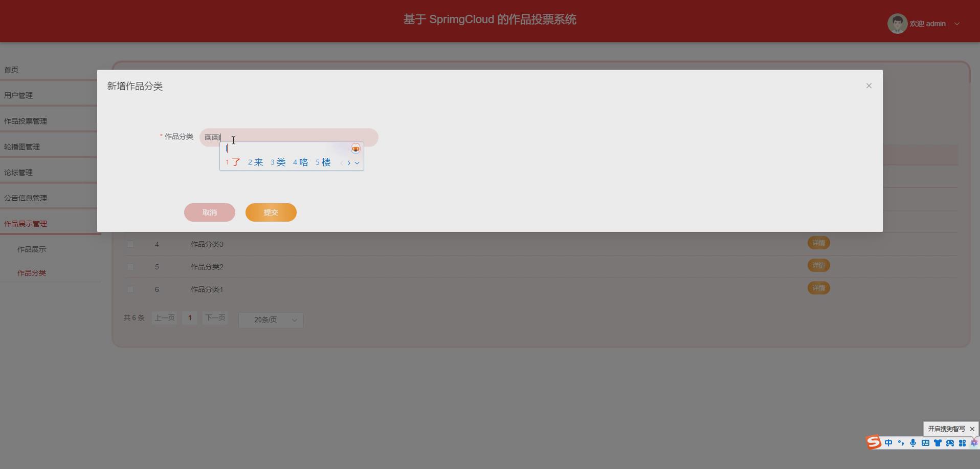
Task: Click 详情 for 作品分类2
Action: coord(818,265)
